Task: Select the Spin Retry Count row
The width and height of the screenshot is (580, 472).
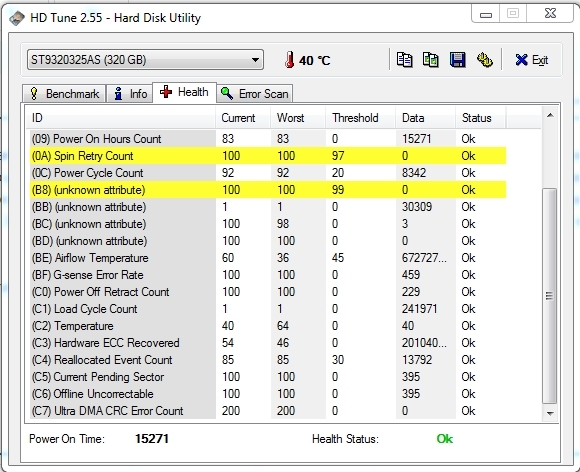Action: click(268, 156)
